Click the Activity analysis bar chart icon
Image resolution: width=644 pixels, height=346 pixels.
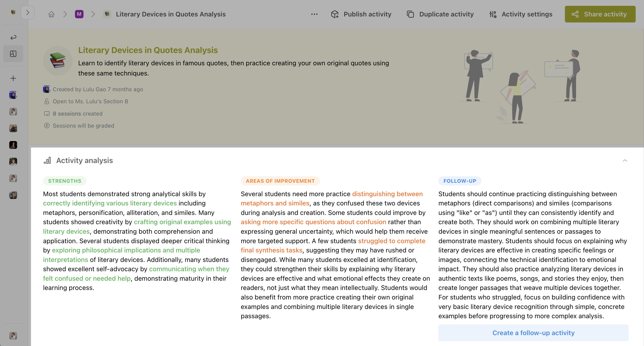47,160
